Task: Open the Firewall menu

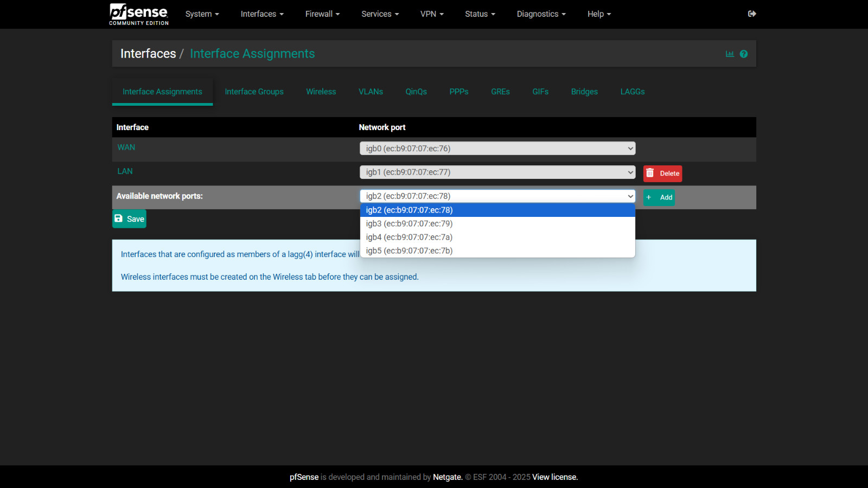Action: tap(322, 14)
